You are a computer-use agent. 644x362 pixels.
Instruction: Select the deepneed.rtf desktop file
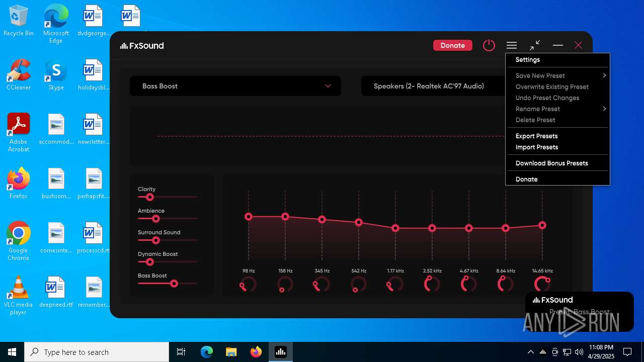(56, 292)
